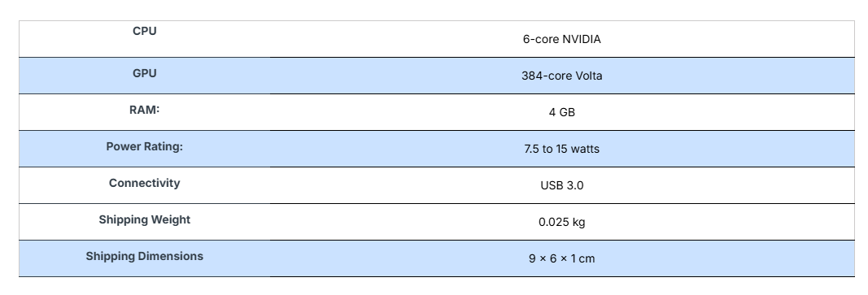Viewport: 868px width, 295px height.
Task: Click the word NVIDIA in CPU row
Action: 582,39
